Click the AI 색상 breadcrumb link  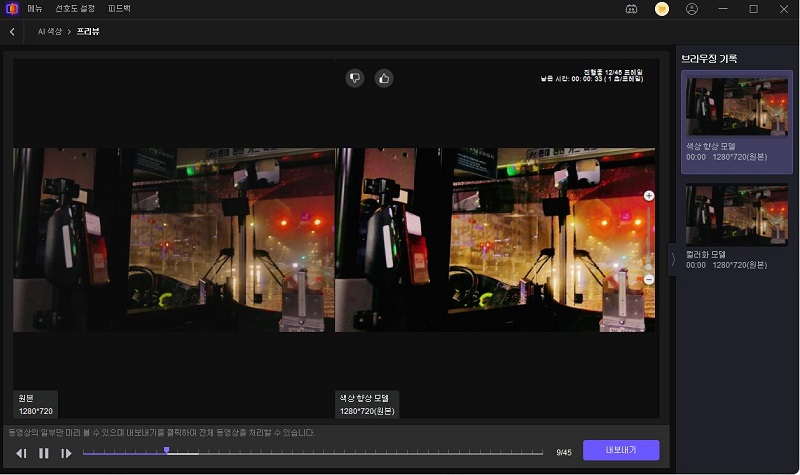coord(50,32)
